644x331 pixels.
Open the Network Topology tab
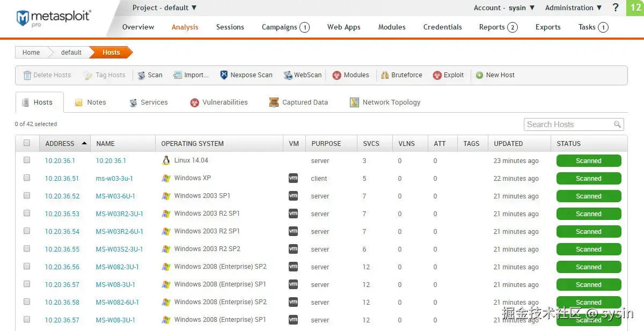point(385,102)
